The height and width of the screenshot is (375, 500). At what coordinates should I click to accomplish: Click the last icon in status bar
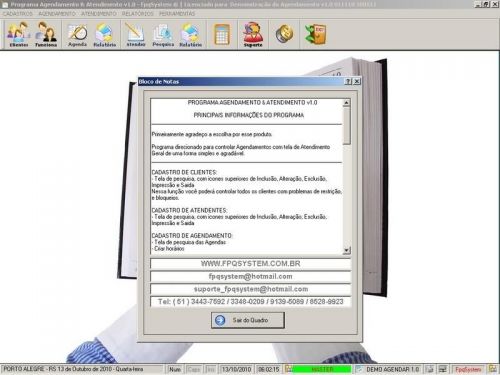pyautogui.click(x=492, y=369)
